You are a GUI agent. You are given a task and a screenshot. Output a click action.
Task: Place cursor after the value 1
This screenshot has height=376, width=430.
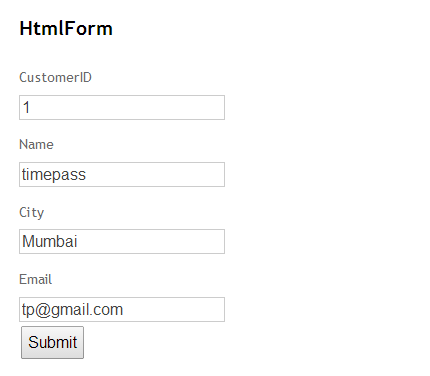click(32, 107)
